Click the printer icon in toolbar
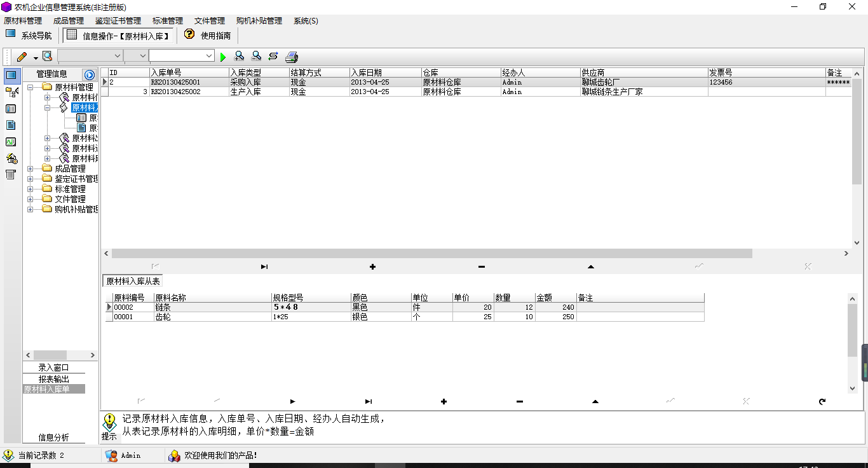 pos(292,57)
